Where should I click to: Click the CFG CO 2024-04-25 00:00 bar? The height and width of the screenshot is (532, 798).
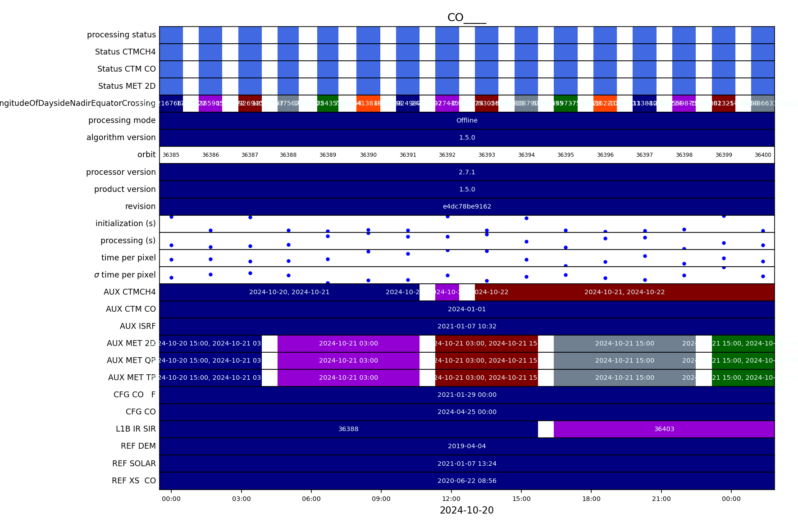467,412
